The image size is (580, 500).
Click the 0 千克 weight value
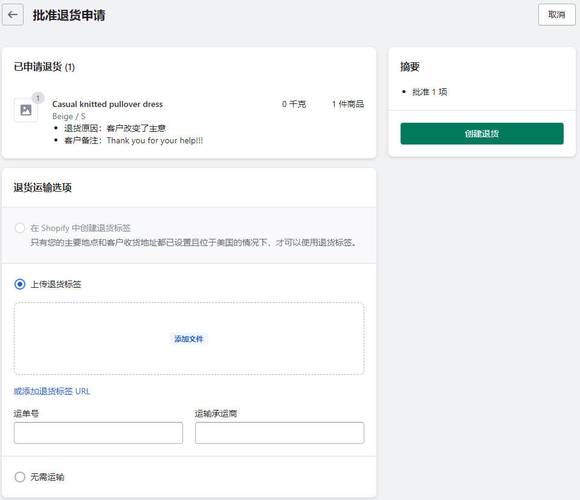coord(294,104)
